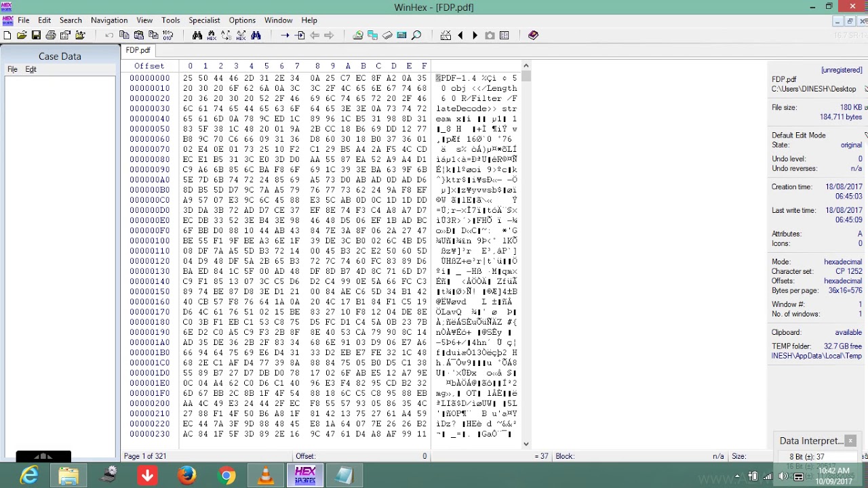The image size is (868, 488).
Task: Click the Clone Disk toolbar icon
Action: point(372,35)
